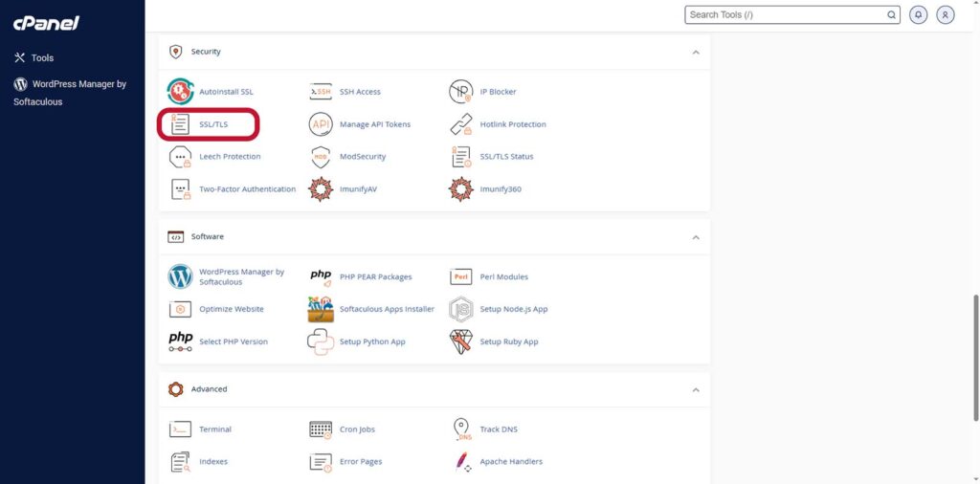The height and width of the screenshot is (484, 980).
Task: Click the PHP PEAR Packages icon
Action: tap(321, 276)
